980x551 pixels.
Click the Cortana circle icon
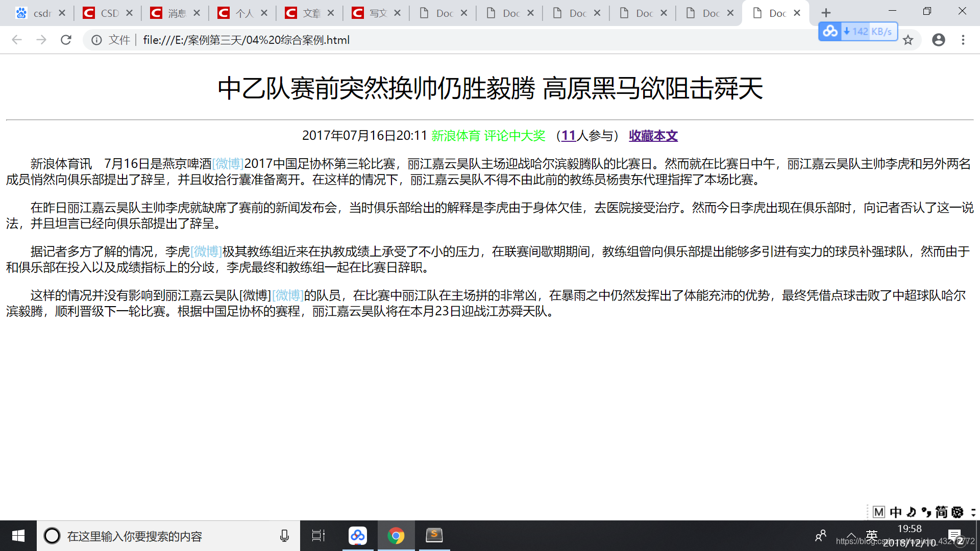point(52,536)
